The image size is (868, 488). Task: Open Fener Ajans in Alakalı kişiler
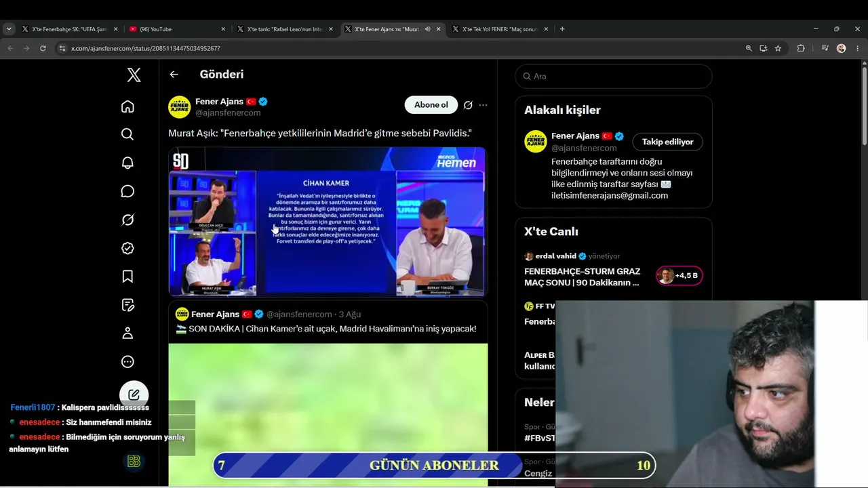point(575,136)
